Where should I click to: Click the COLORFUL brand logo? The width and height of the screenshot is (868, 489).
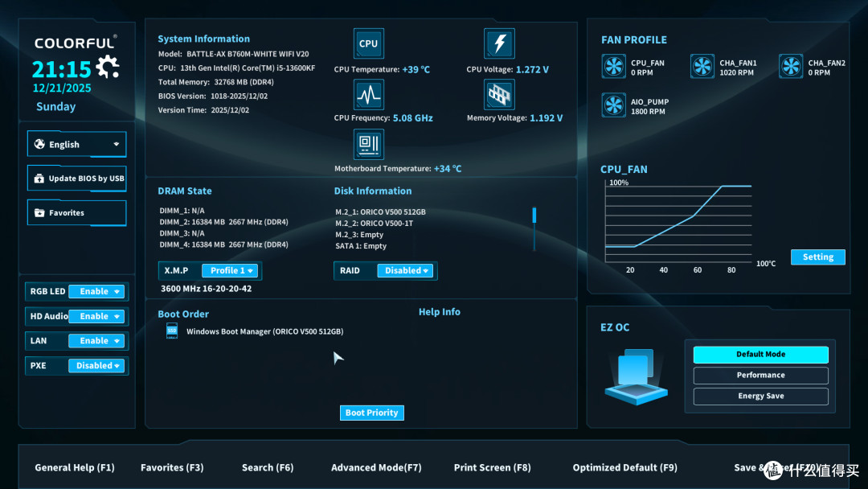(x=76, y=43)
